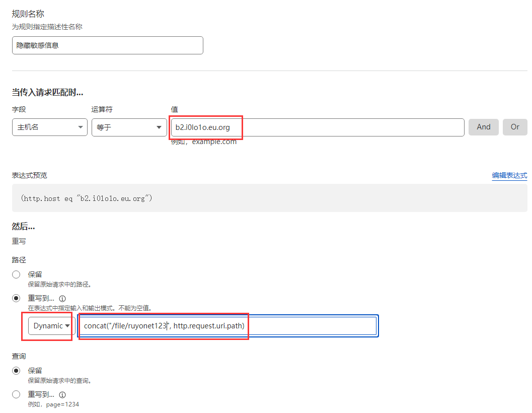This screenshot has height=413, width=532.
Task: Open the 编辑表达式 link
Action: [x=509, y=175]
